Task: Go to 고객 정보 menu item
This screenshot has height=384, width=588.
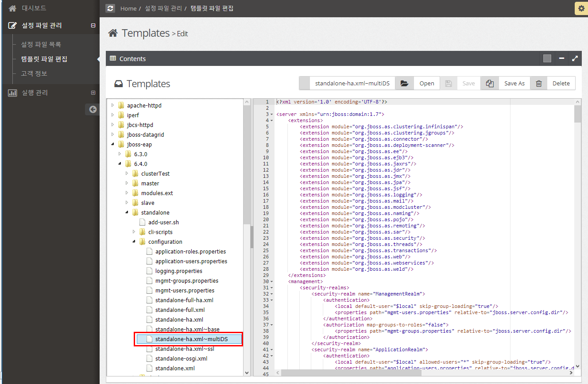Action: tap(34, 73)
